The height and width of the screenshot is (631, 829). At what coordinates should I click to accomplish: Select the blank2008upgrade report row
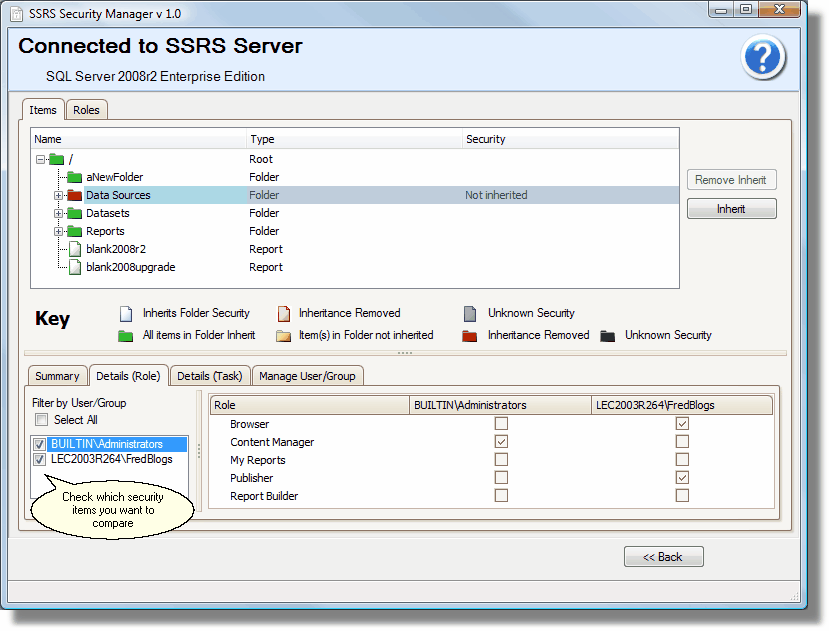coord(355,267)
